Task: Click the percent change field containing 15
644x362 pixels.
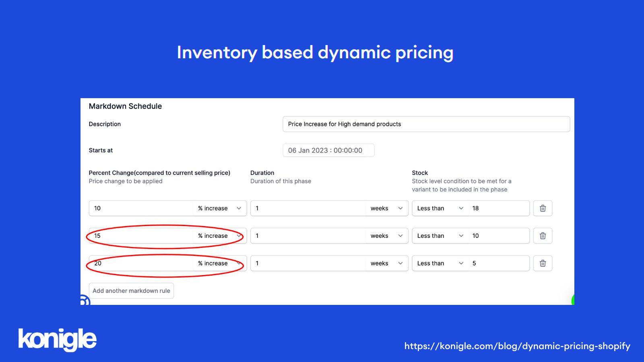Action: coord(141,236)
